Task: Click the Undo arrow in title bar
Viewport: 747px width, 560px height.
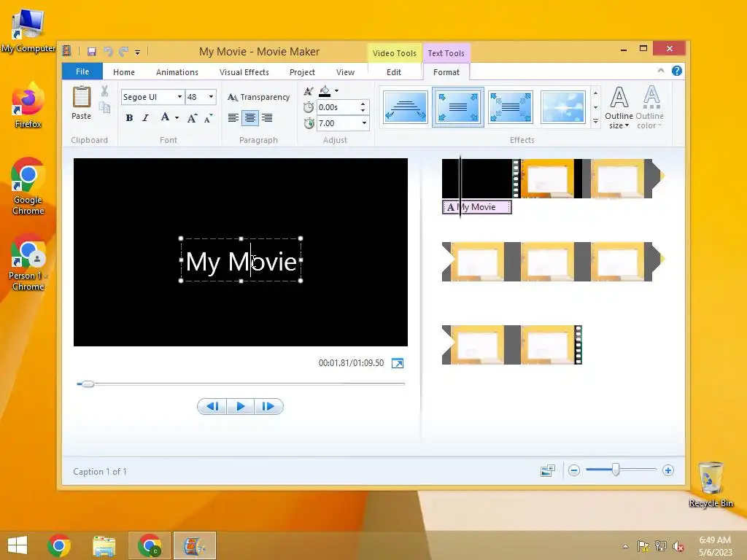Action: pos(108,52)
